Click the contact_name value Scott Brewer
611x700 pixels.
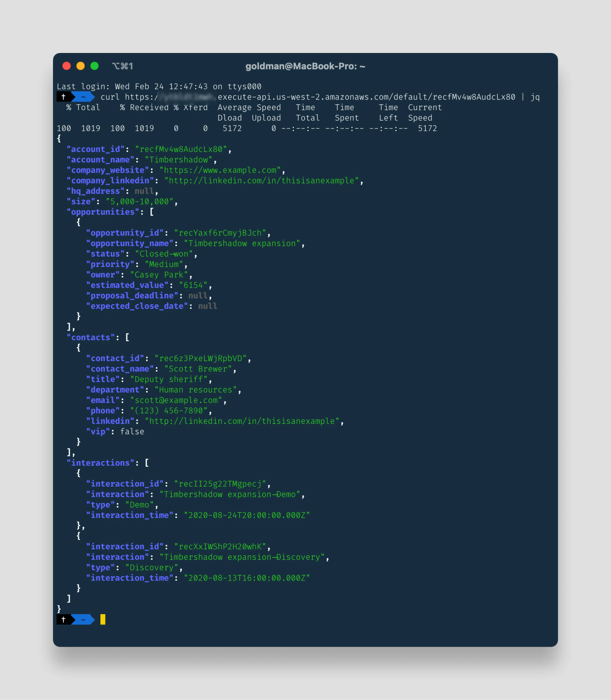(x=198, y=369)
